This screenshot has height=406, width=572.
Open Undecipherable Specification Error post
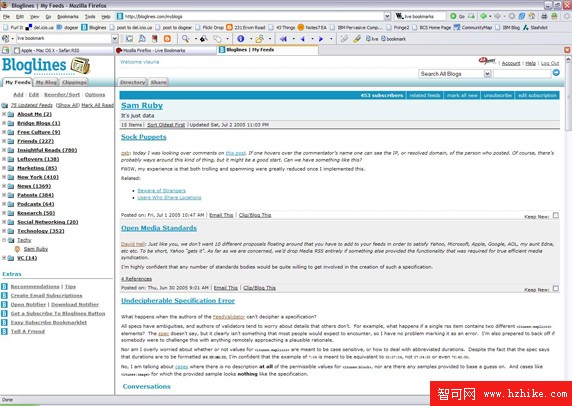(178, 301)
